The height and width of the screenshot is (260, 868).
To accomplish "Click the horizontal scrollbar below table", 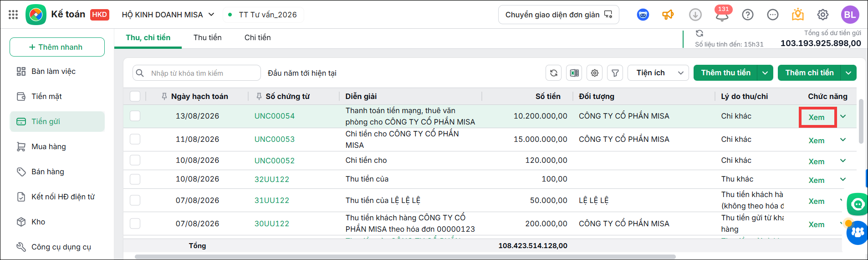I will (x=405, y=257).
